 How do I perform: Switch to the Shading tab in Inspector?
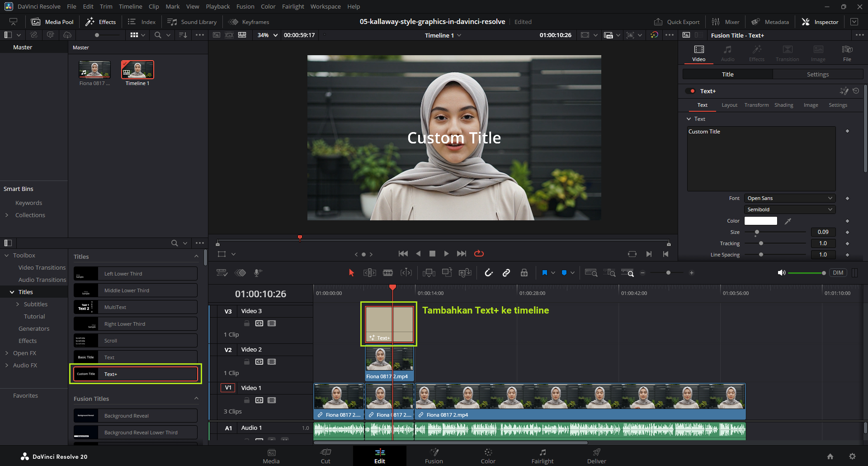(783, 105)
